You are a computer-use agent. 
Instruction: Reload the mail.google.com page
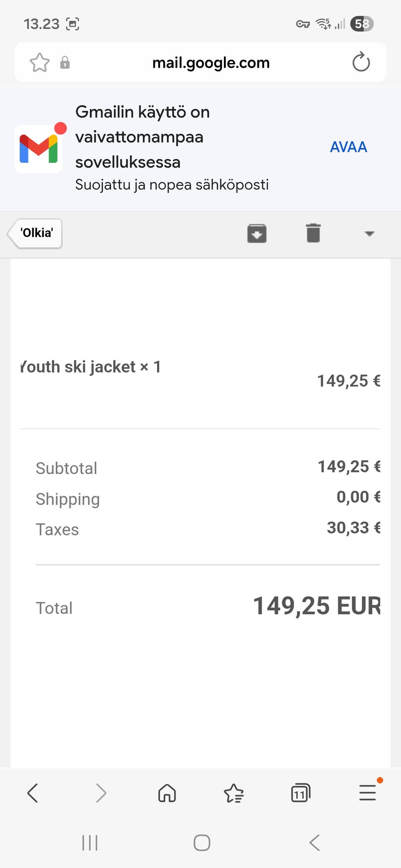click(x=361, y=63)
